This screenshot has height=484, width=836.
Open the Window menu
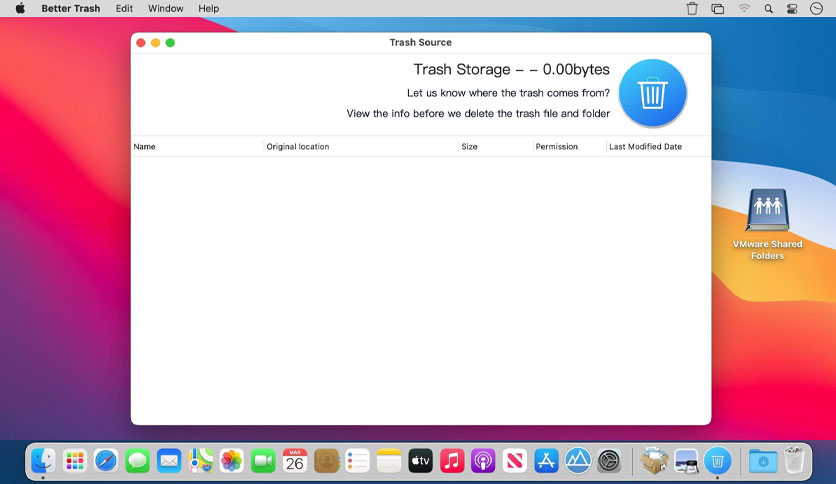coord(166,9)
